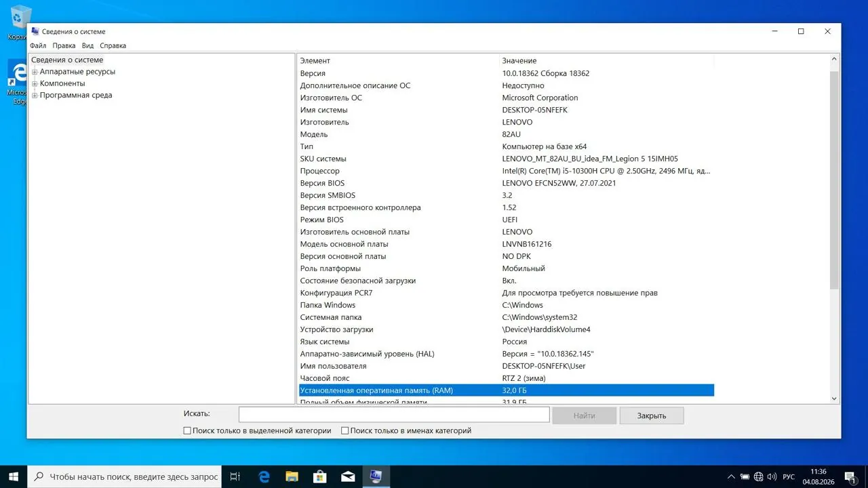This screenshot has height=488, width=868.
Task: Select the Модель row
Action: click(507, 134)
